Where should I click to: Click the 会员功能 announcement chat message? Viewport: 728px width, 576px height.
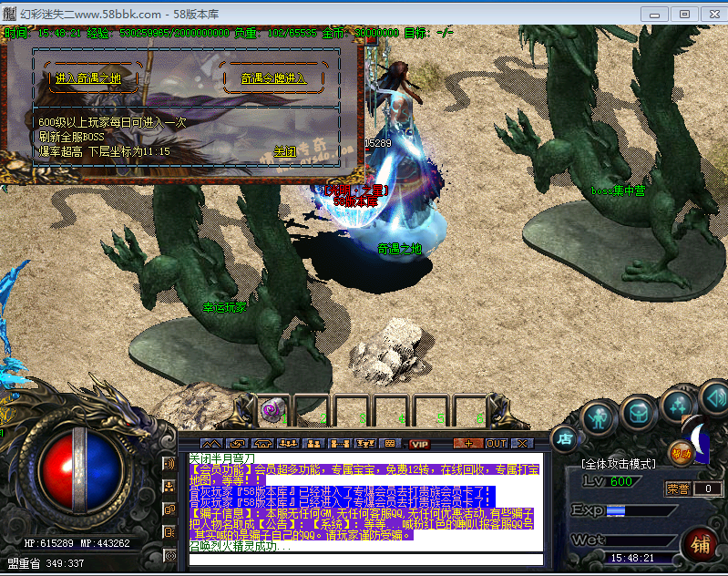coord(364,475)
